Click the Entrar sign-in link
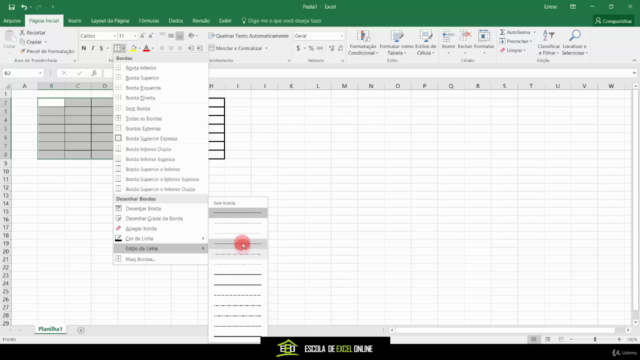This screenshot has height=360, width=640. pyautogui.click(x=550, y=7)
